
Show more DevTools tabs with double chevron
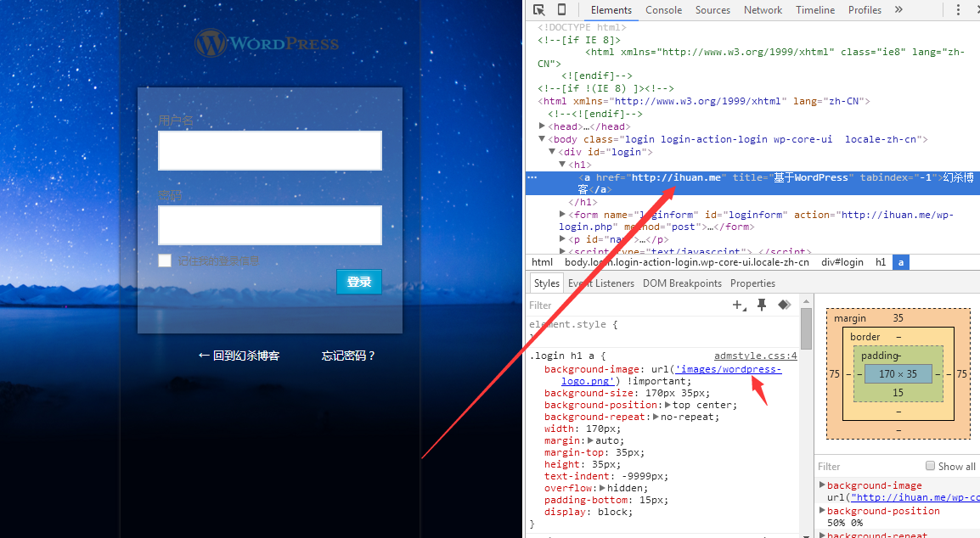898,10
